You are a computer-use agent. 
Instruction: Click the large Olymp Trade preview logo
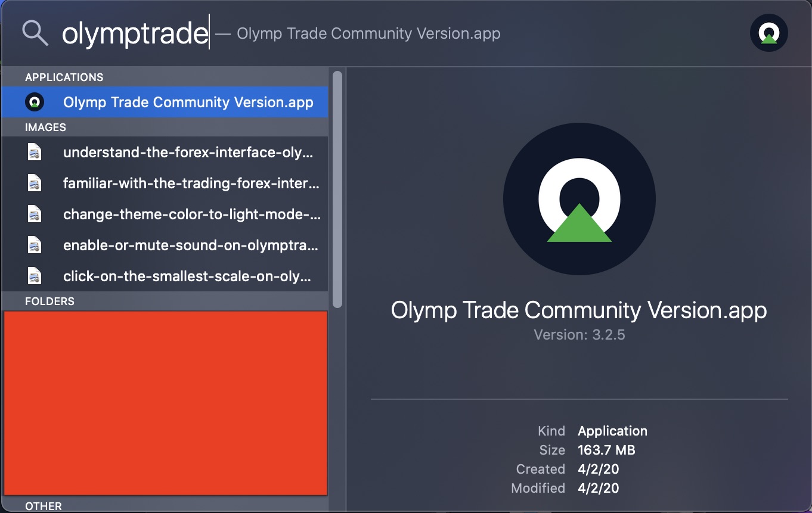click(x=579, y=199)
